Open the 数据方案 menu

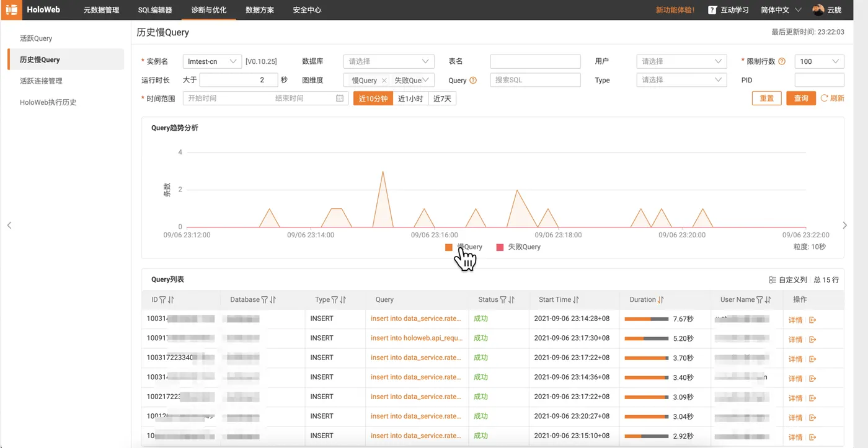260,10
